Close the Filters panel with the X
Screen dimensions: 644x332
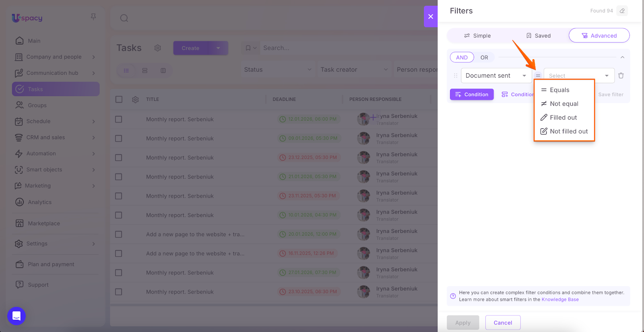click(x=430, y=16)
